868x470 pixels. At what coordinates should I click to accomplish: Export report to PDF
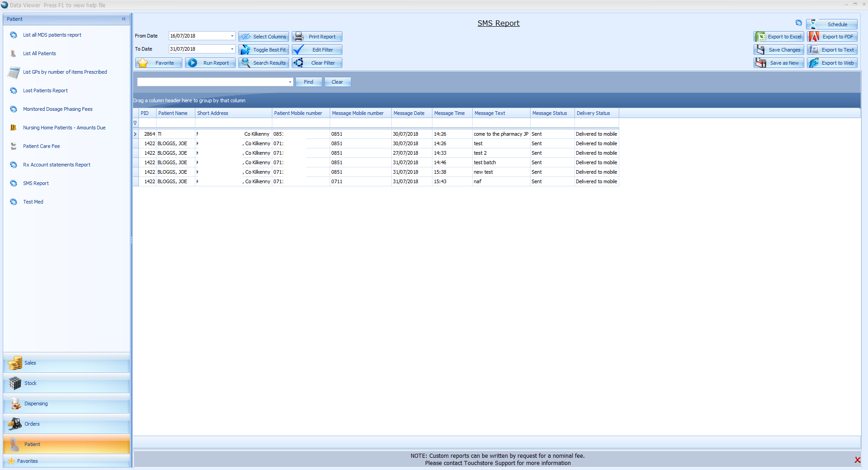pos(832,37)
